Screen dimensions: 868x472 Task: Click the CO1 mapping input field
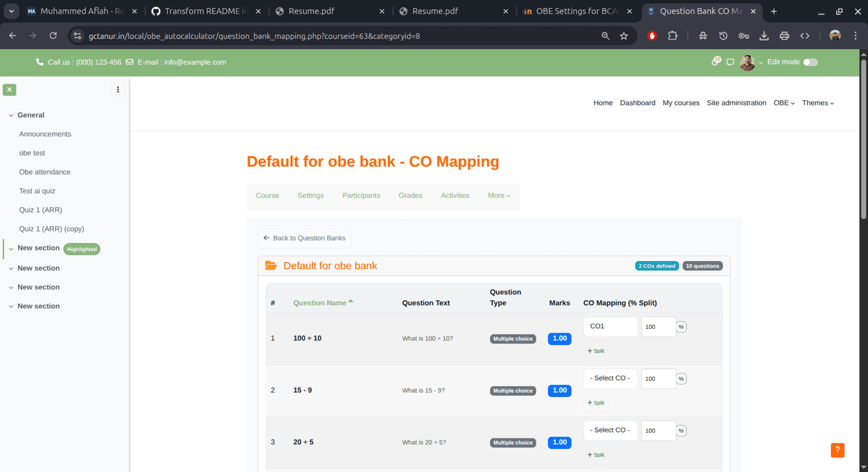coord(610,326)
